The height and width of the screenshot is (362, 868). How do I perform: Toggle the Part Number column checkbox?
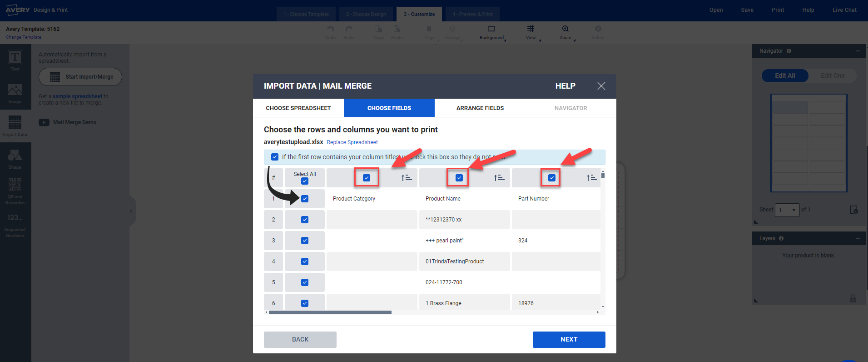(x=552, y=178)
